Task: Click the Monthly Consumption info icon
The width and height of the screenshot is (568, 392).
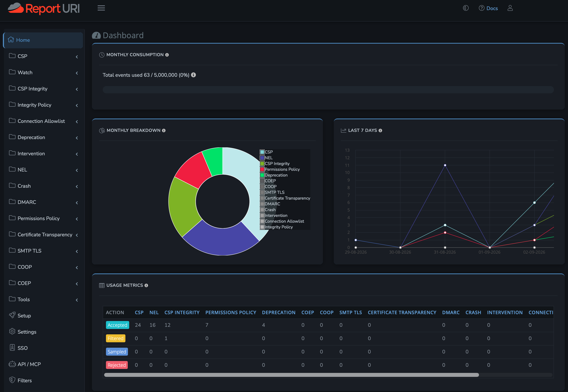Action: [167, 55]
